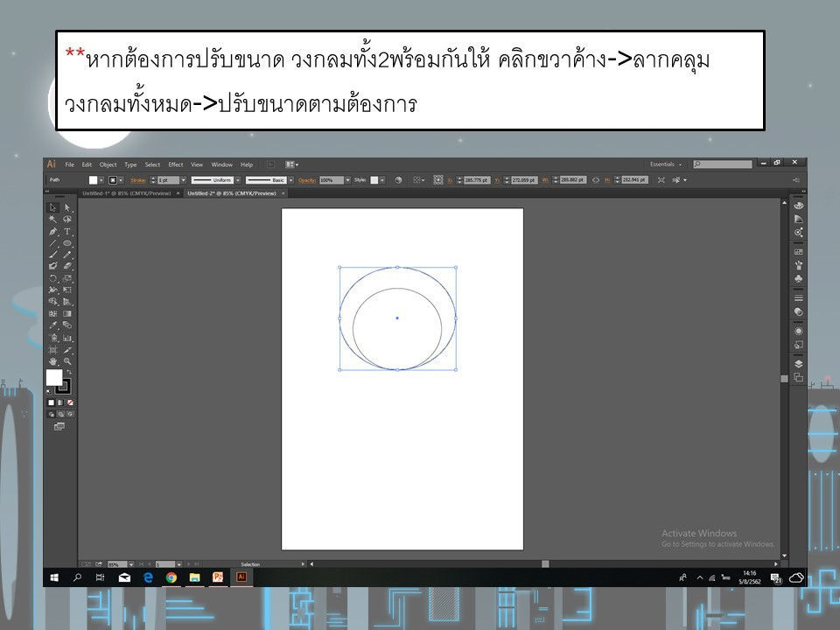
Task: Open the graphic Style dropdown
Action: (x=382, y=180)
